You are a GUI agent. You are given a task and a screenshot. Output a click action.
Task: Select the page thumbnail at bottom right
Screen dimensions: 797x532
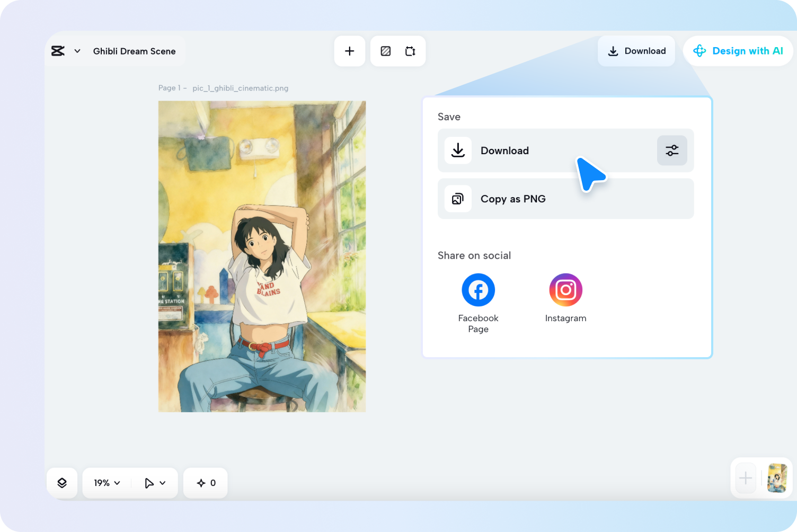(x=777, y=478)
